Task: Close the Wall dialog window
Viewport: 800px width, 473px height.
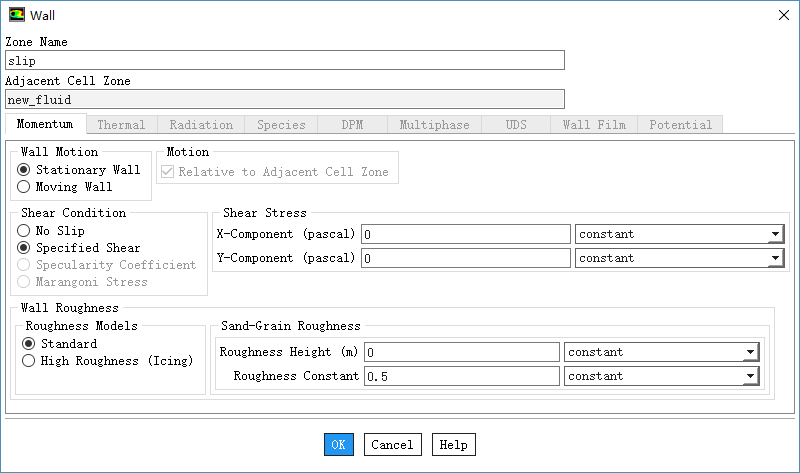Action: (781, 15)
